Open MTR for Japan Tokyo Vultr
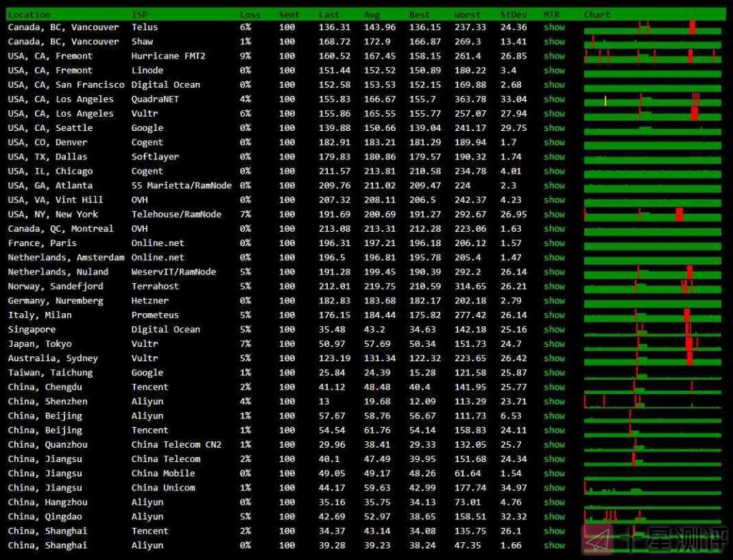733x560 pixels. pyautogui.click(x=554, y=344)
